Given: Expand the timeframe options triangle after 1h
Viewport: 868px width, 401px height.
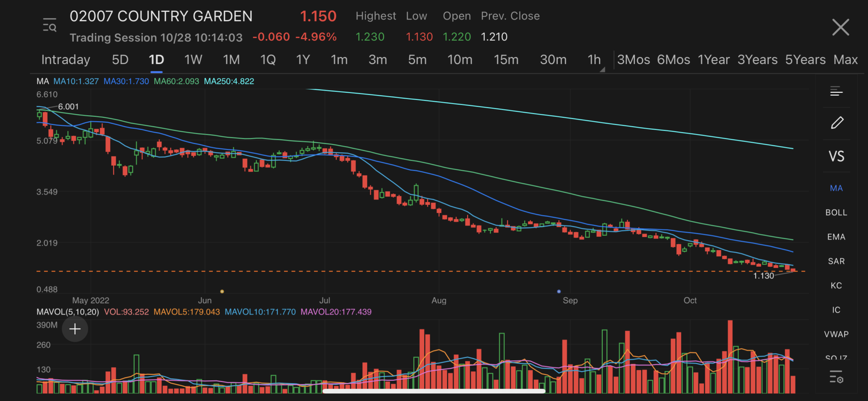Looking at the screenshot, I should point(602,69).
